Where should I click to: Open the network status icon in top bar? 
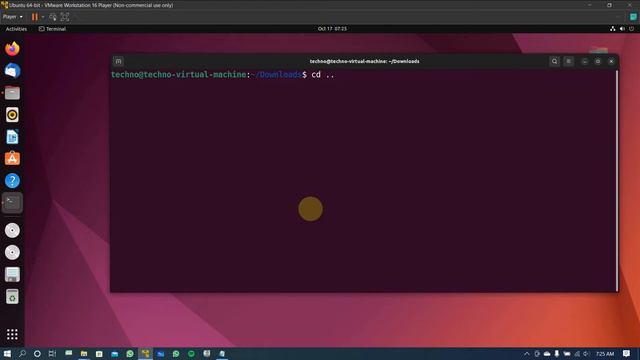tap(613, 29)
